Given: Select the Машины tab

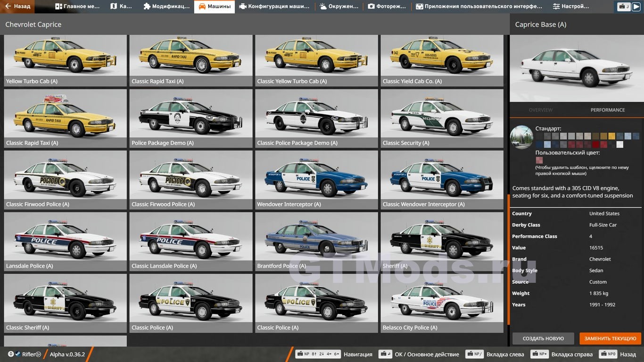Looking at the screenshot, I should pyautogui.click(x=215, y=7).
